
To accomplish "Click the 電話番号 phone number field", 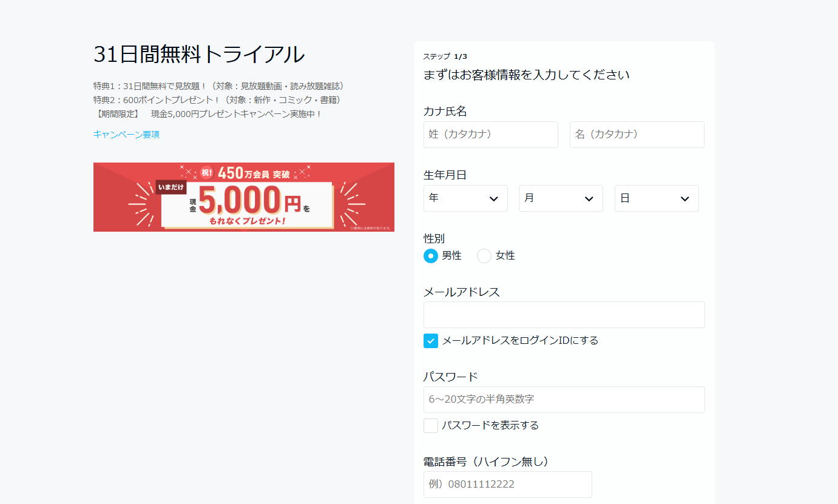I will click(x=507, y=484).
